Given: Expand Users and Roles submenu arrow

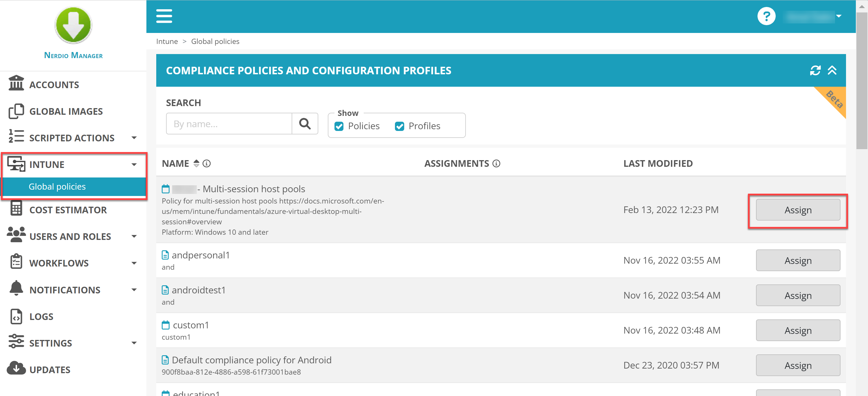Looking at the screenshot, I should tap(134, 236).
